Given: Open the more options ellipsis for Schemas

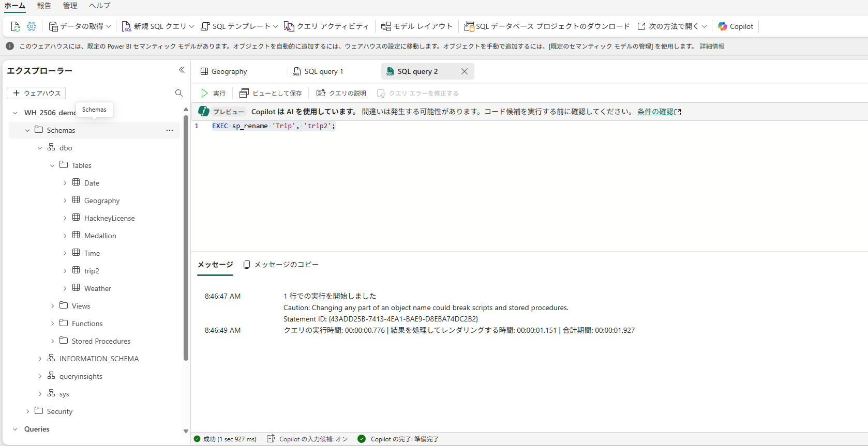Looking at the screenshot, I should tap(170, 130).
